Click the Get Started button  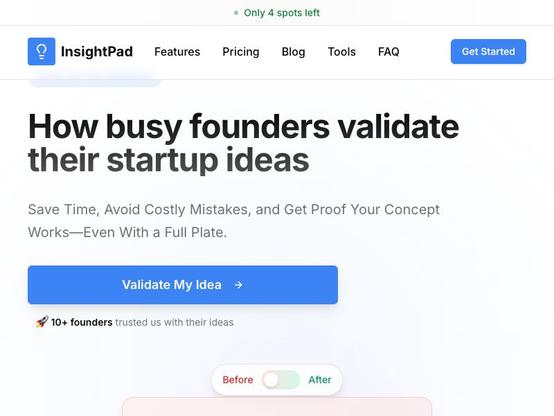pos(488,52)
